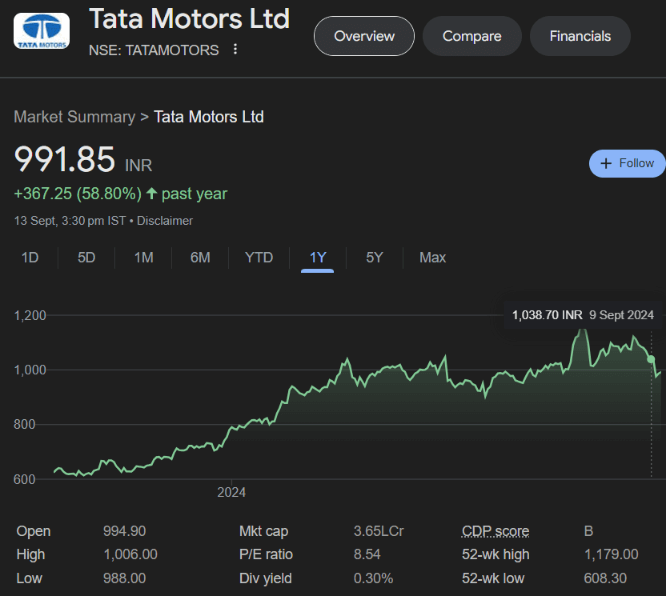The width and height of the screenshot is (666, 596).
Task: Click the P/E ratio value 8.54
Action: click(x=367, y=554)
